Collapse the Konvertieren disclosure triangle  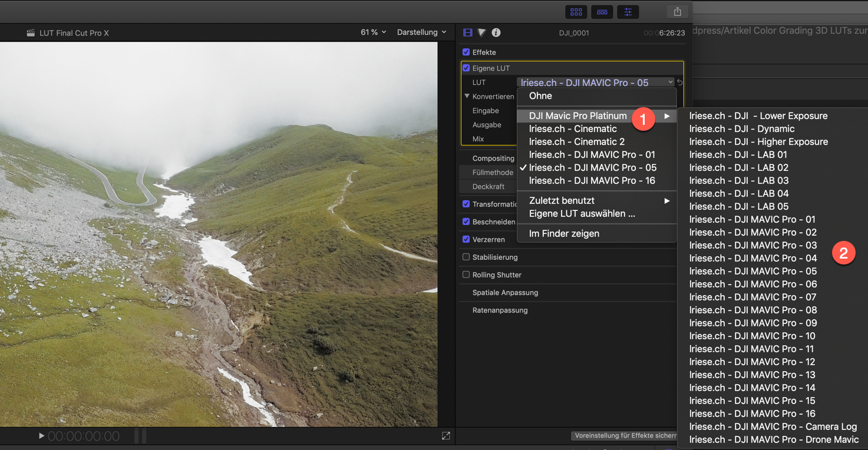tap(467, 96)
